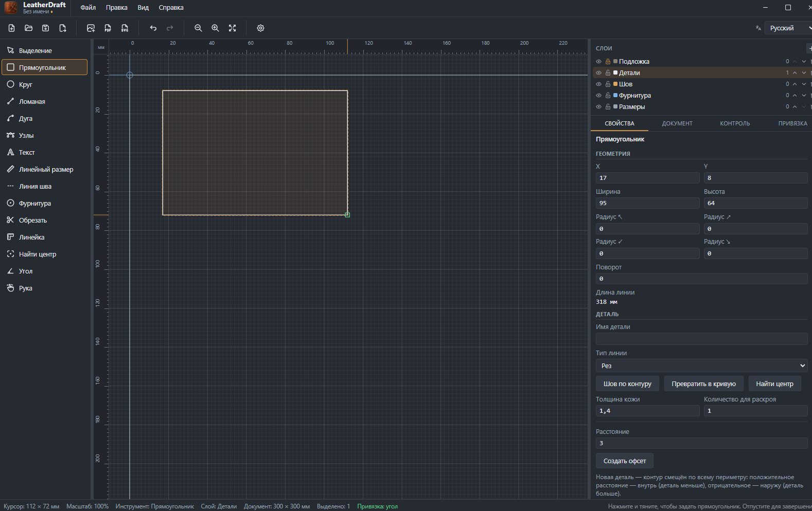Pick the Ломаная polyline tool

(x=45, y=101)
